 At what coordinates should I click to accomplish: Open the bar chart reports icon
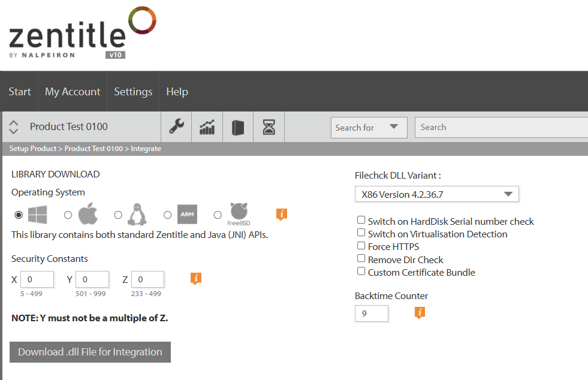pos(207,127)
